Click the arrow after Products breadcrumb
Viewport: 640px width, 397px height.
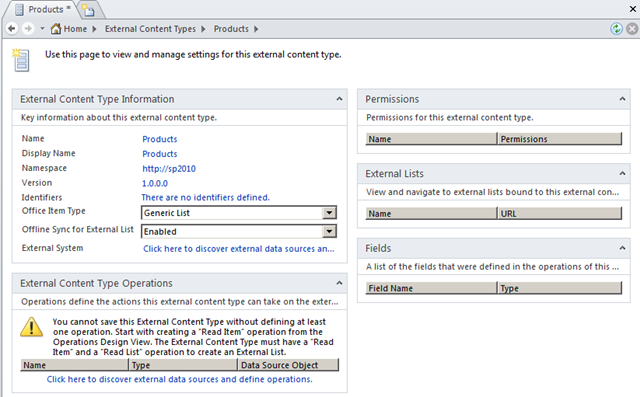(256, 29)
